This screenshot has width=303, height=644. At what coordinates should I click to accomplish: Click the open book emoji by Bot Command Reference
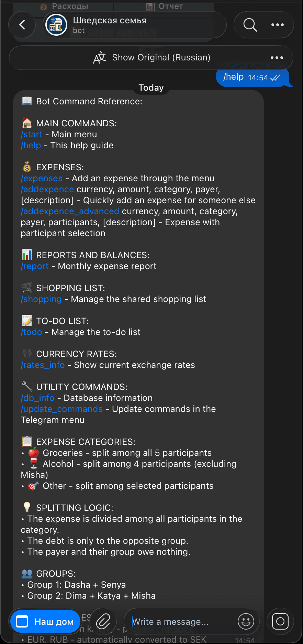click(x=27, y=101)
